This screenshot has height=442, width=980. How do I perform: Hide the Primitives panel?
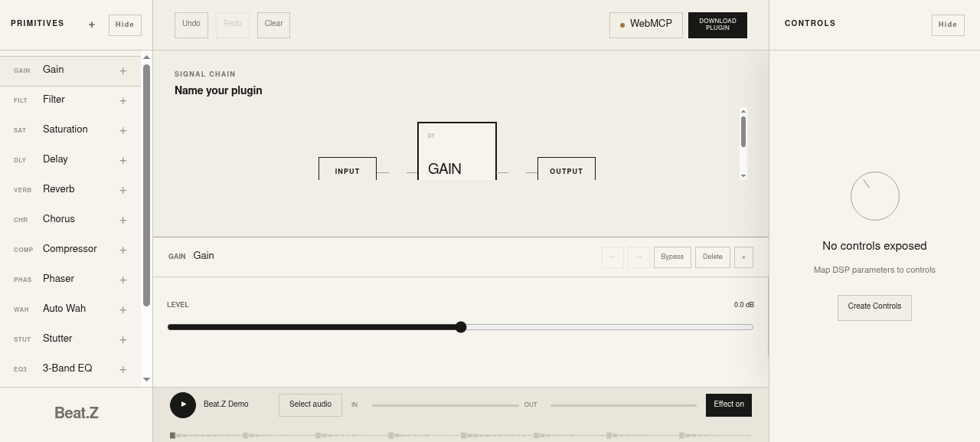click(x=125, y=25)
